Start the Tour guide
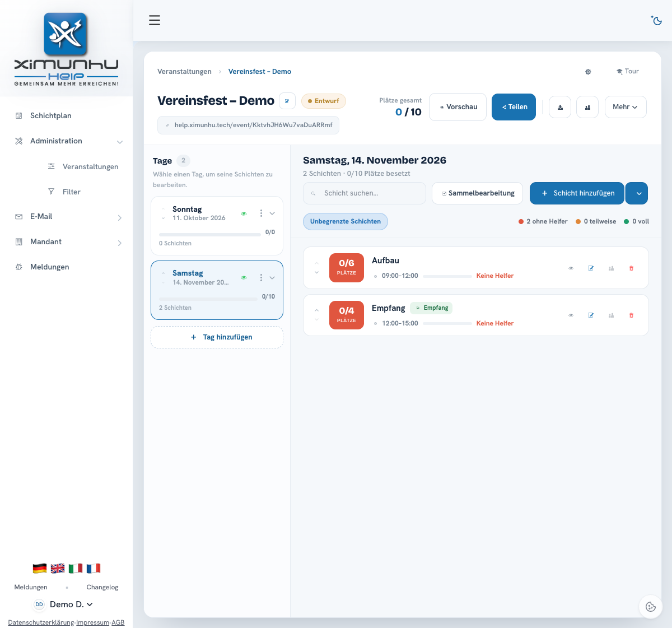This screenshot has height=628, width=672. coord(628,71)
